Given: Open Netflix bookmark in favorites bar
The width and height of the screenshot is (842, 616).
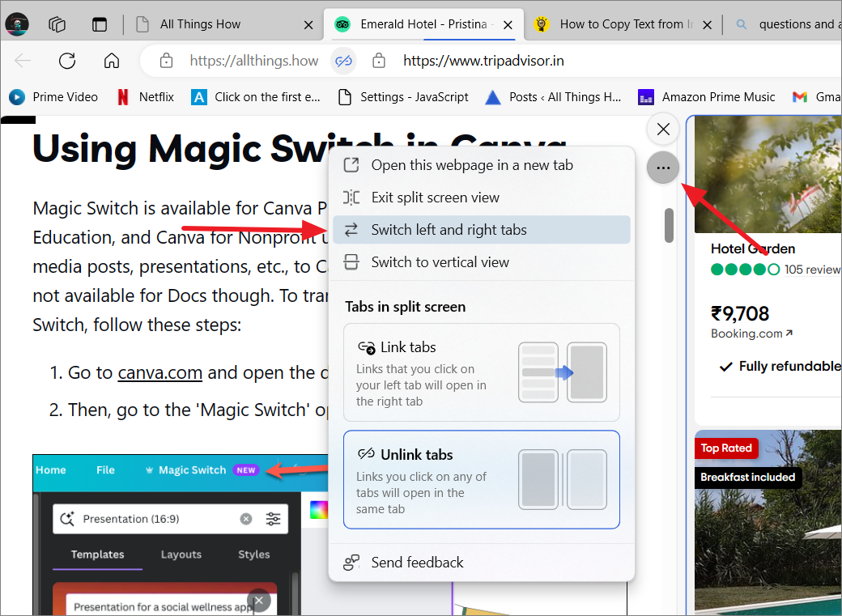Looking at the screenshot, I should (146, 96).
